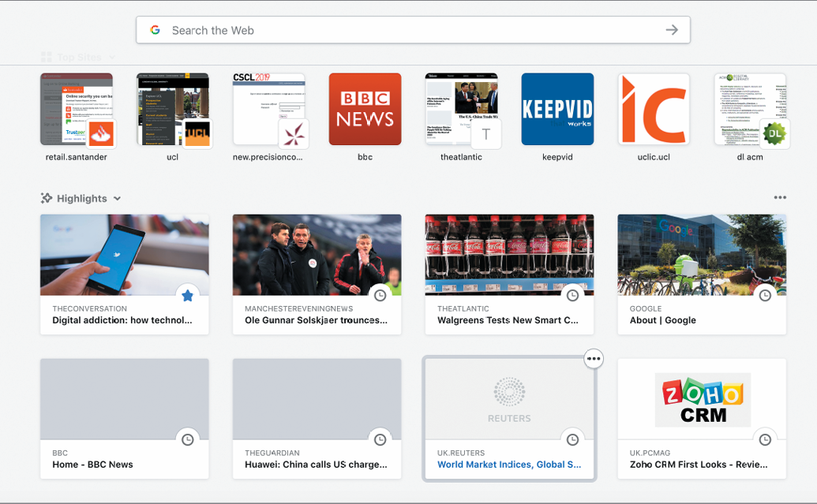Click history clock on About Google card
This screenshot has width=817, height=504.
[765, 296]
